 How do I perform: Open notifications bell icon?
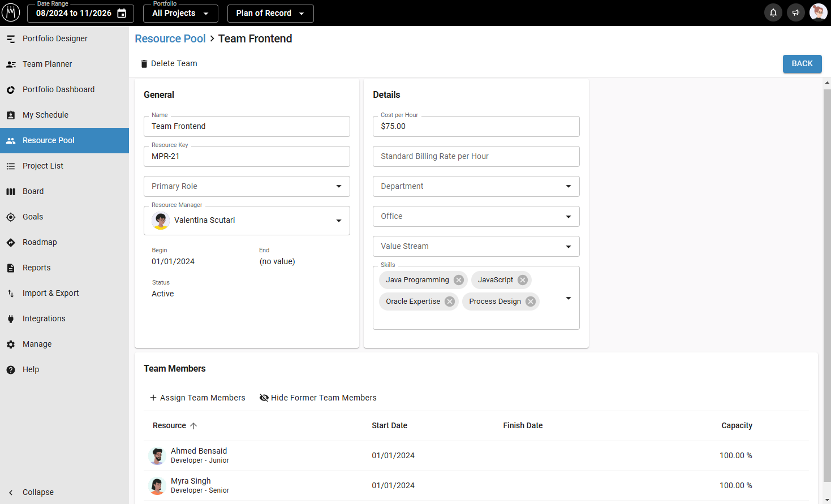[773, 12]
